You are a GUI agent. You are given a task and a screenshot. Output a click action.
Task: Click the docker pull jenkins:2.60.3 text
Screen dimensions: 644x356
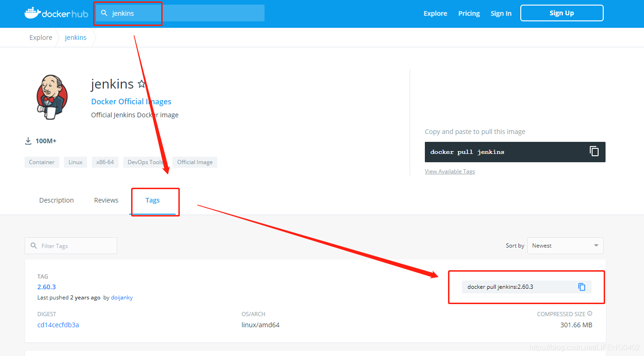coord(500,287)
